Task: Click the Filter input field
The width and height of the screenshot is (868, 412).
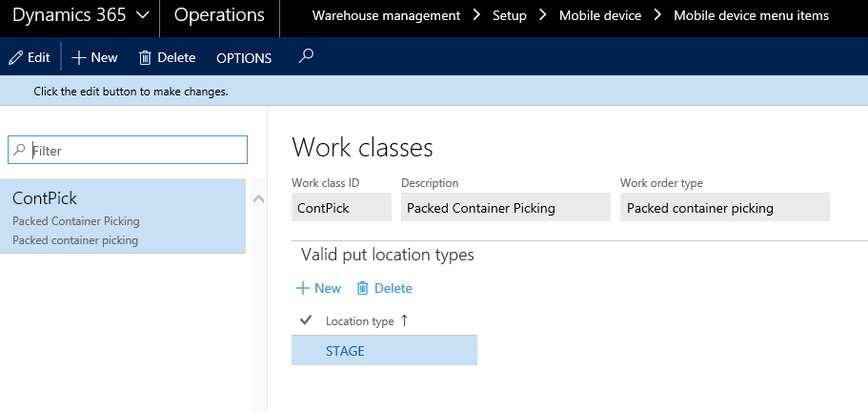Action: (x=133, y=150)
